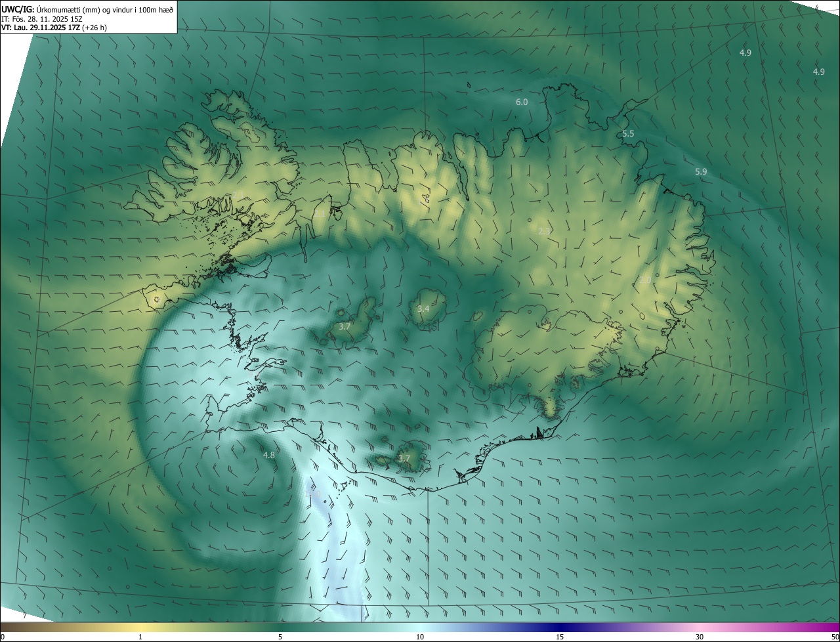The width and height of the screenshot is (840, 642).
Task: Select the IT: Fös. 28. 11. 2025 15Z line
Action: [41, 18]
